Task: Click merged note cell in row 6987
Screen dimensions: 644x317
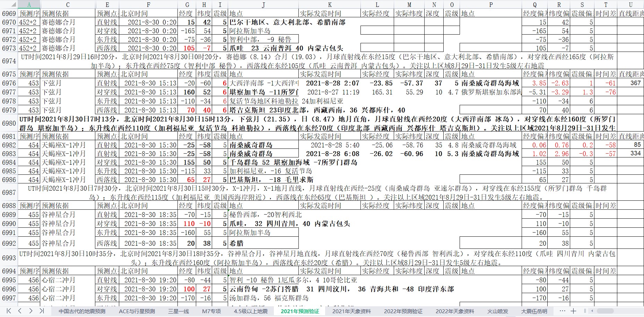Action: [x=317, y=192]
